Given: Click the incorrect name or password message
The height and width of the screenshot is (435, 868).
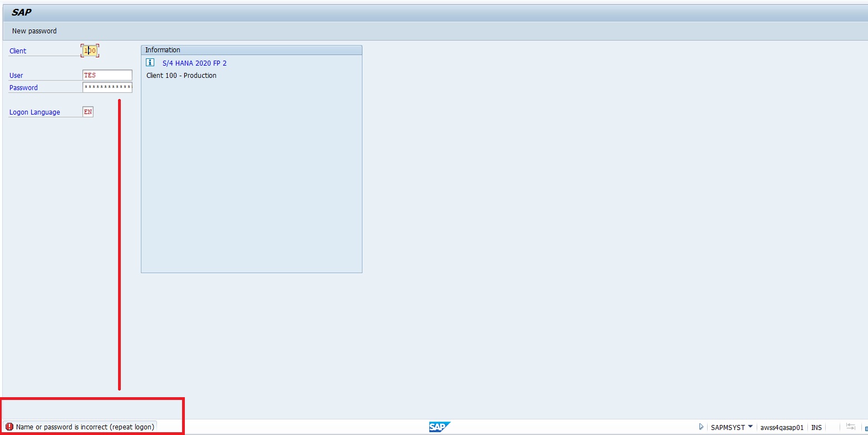Looking at the screenshot, I should (85, 427).
